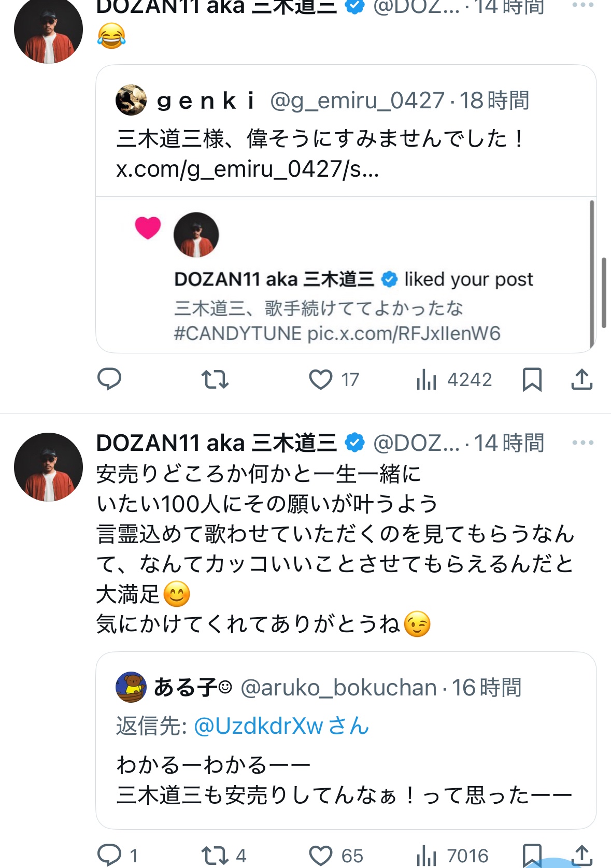Open genki's profile picture in quote
Image resolution: width=611 pixels, height=868 pixels.
coord(131,100)
